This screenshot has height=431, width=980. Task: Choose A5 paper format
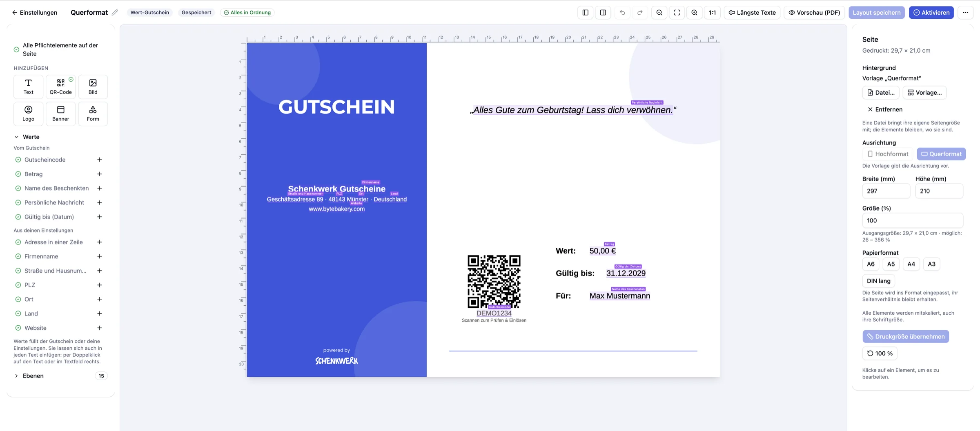click(x=891, y=264)
